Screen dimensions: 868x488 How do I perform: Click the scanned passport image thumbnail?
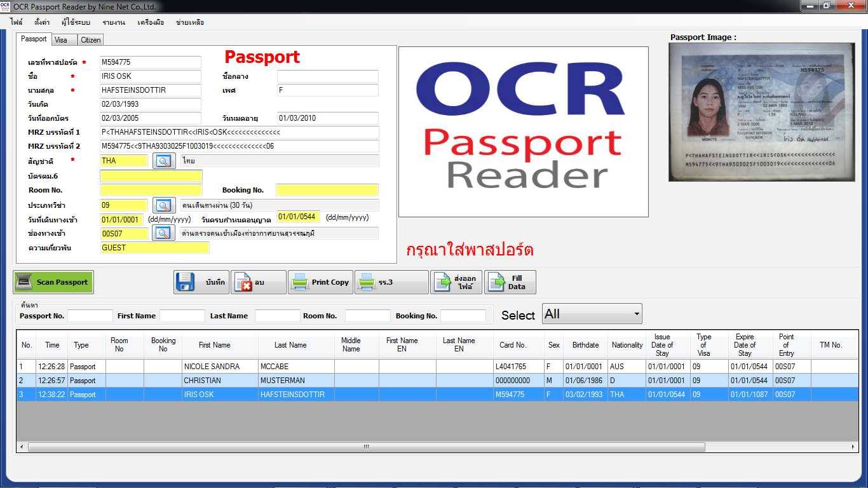tap(761, 112)
